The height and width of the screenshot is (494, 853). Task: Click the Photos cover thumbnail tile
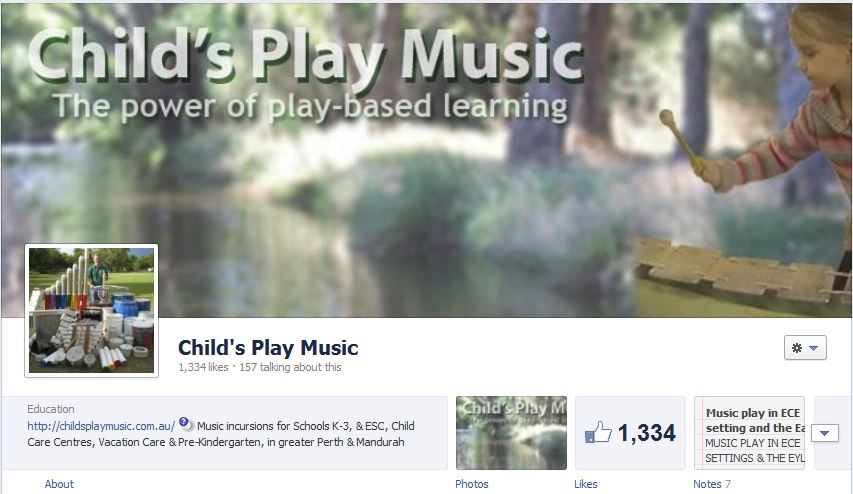tap(511, 433)
